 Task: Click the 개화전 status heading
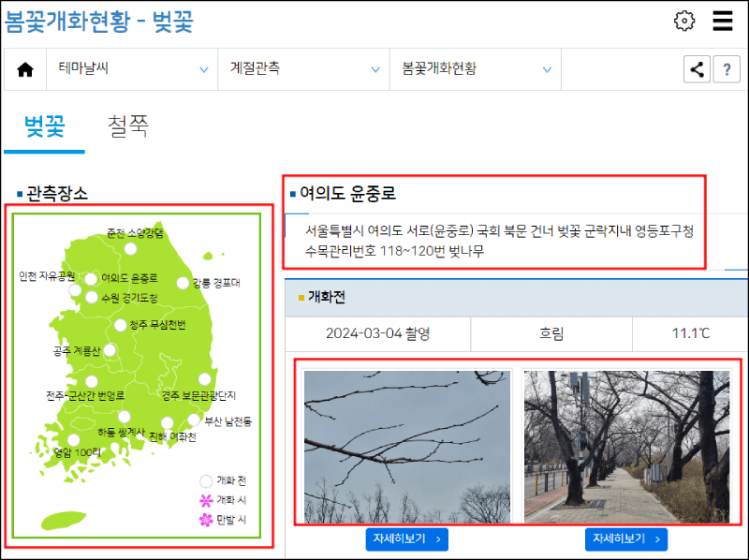pos(327,297)
